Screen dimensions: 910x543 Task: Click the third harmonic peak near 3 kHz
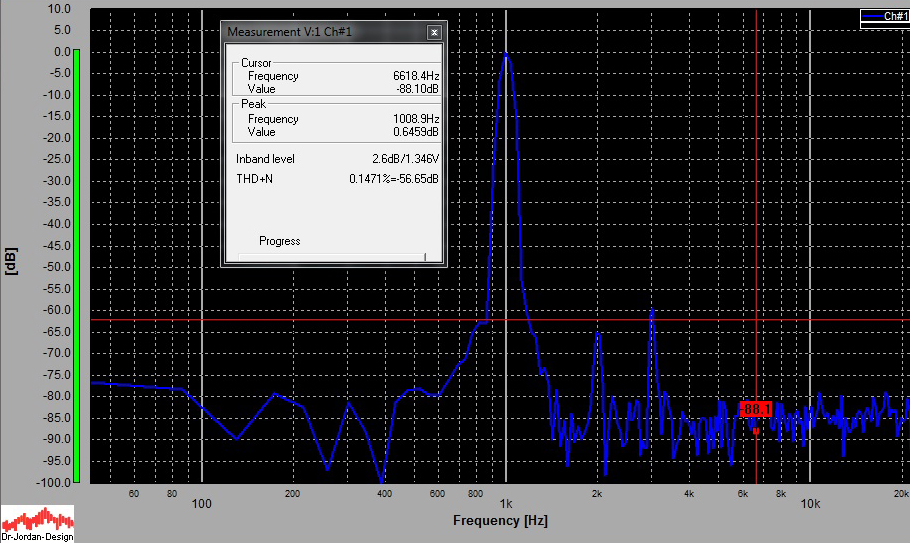click(x=652, y=311)
